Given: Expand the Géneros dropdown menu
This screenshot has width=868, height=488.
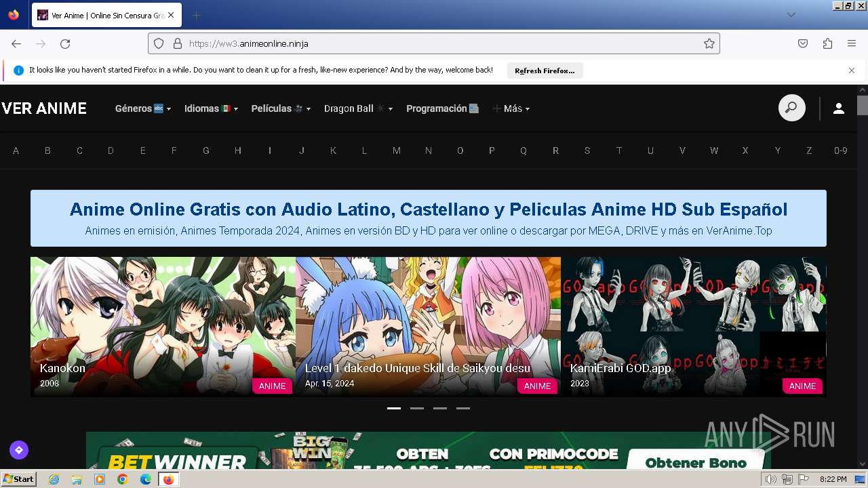Looking at the screenshot, I should (143, 108).
